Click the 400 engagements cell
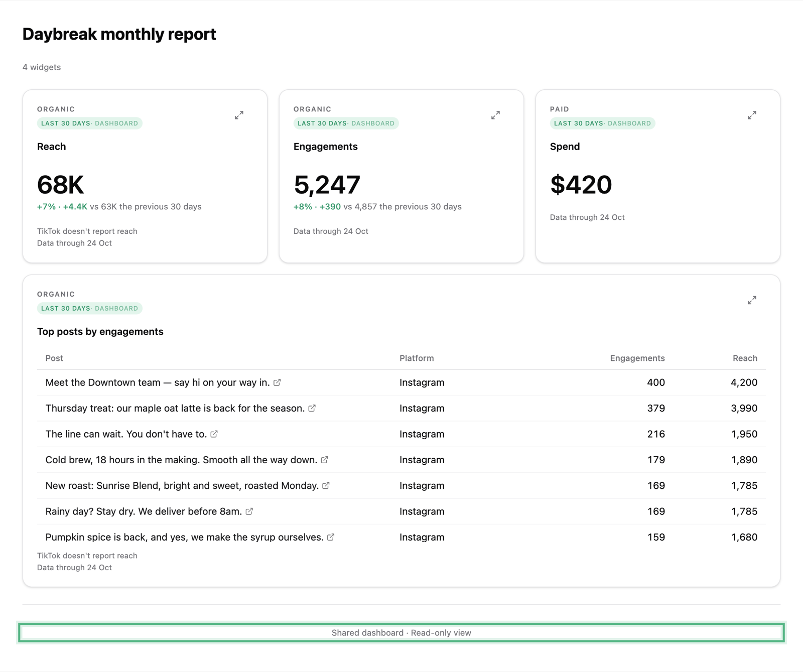 [656, 382]
